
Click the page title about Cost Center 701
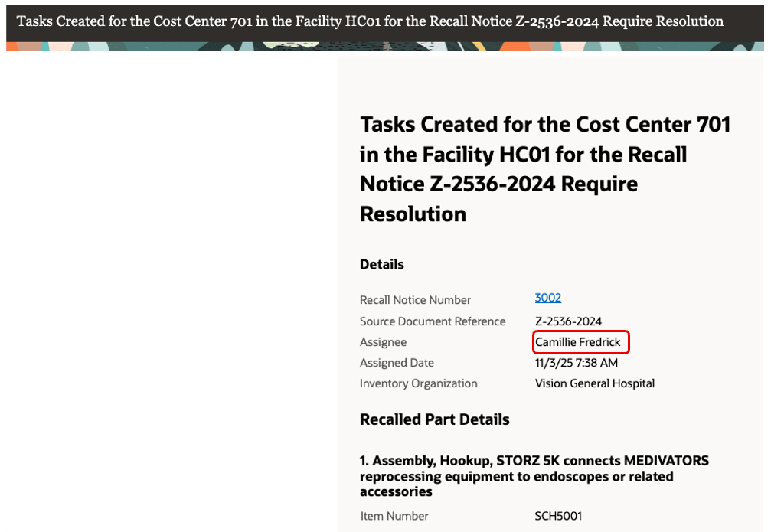coord(544,168)
